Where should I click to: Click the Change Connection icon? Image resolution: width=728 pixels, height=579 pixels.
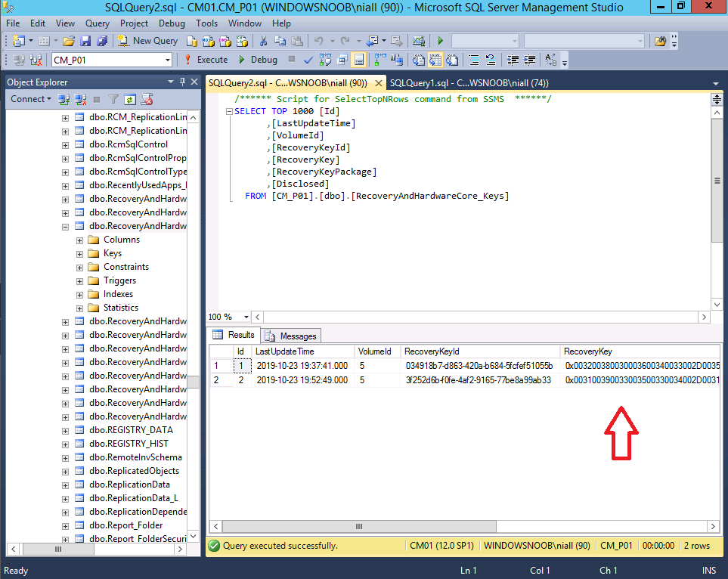click(x=36, y=60)
